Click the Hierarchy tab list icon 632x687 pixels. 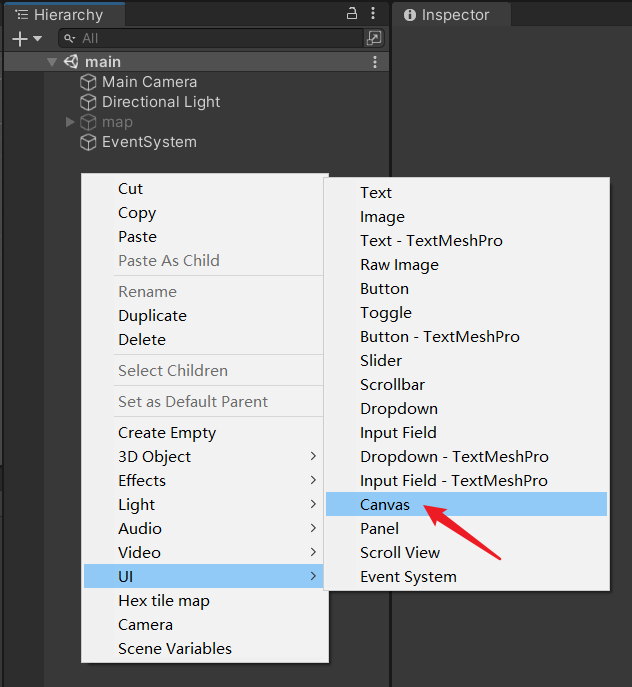click(x=21, y=14)
